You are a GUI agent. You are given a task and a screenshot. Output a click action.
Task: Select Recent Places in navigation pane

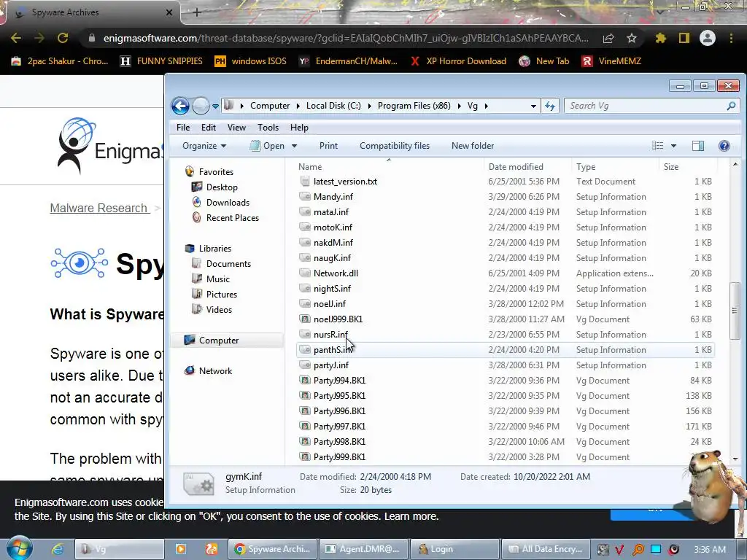coord(233,217)
